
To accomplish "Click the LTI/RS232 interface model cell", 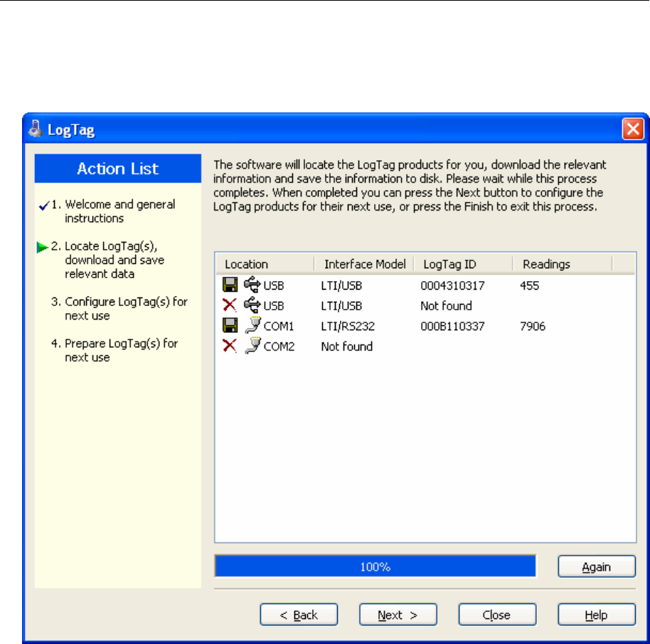I will tap(348, 327).
